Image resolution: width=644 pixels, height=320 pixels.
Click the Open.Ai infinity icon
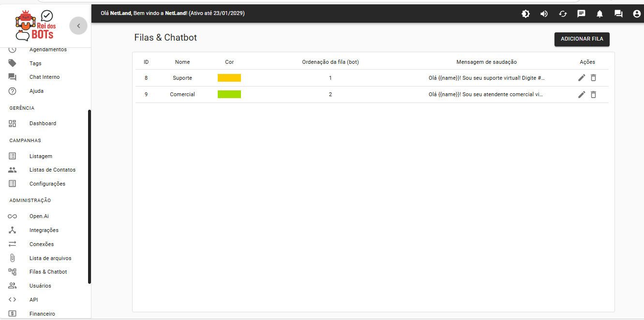[13, 216]
